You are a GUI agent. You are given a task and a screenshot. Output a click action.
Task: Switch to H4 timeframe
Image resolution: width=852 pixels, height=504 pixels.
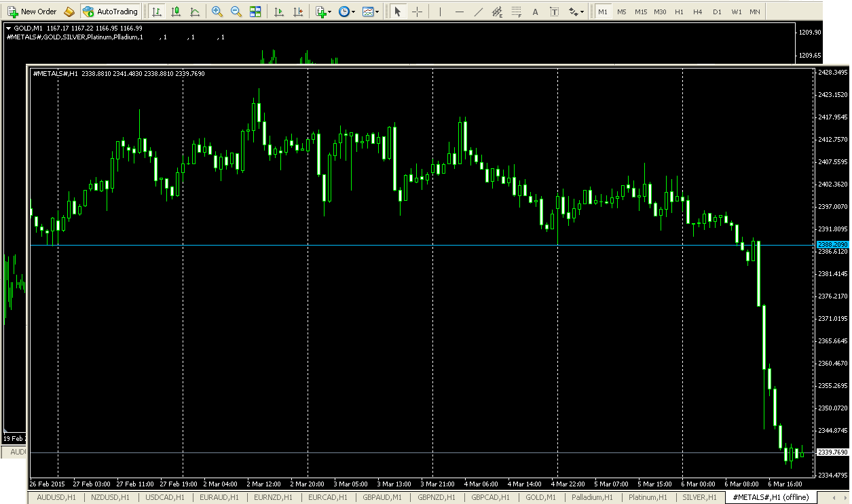click(x=698, y=12)
